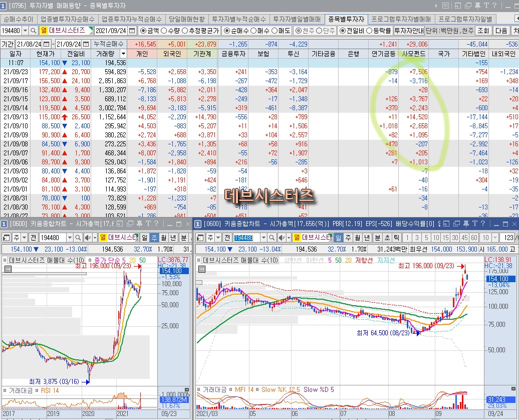519x420 pixels.
Task: Click the 누적순매수 button
Action: coord(109,44)
